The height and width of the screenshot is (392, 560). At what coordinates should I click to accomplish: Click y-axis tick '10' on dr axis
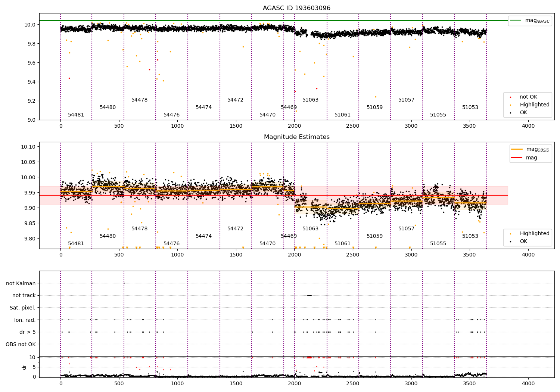[x=32, y=357]
